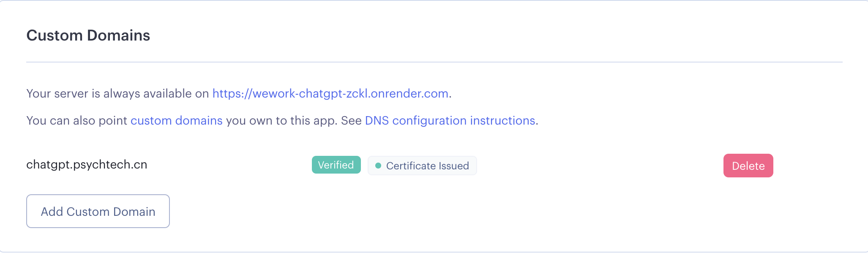Viewport: 868px width, 261px height.
Task: Click the custom domains text in the description
Action: pos(177,120)
